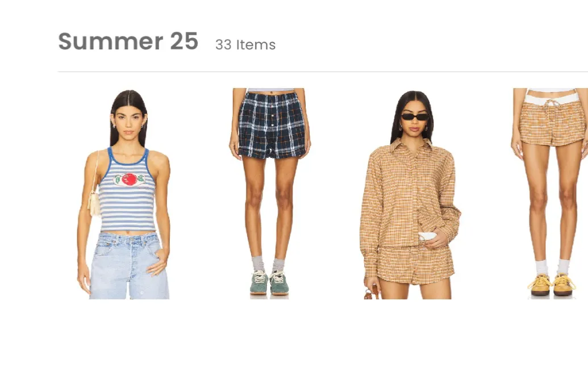This screenshot has height=384, width=588.
Task: Click the tomato graphic on the striped tank
Action: click(x=130, y=180)
